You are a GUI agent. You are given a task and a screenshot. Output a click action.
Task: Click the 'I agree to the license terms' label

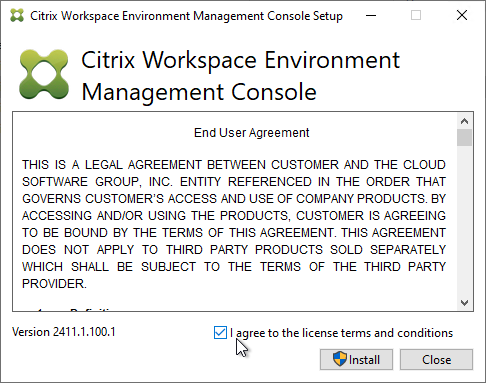[341, 333]
